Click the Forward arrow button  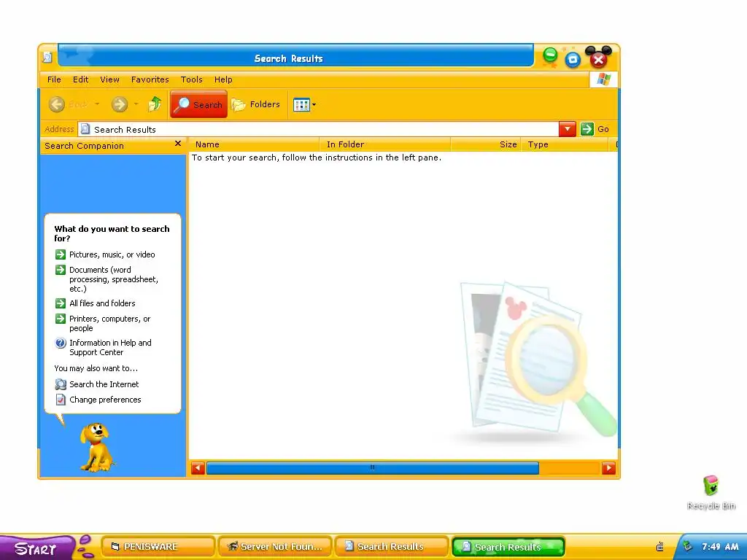pyautogui.click(x=120, y=104)
